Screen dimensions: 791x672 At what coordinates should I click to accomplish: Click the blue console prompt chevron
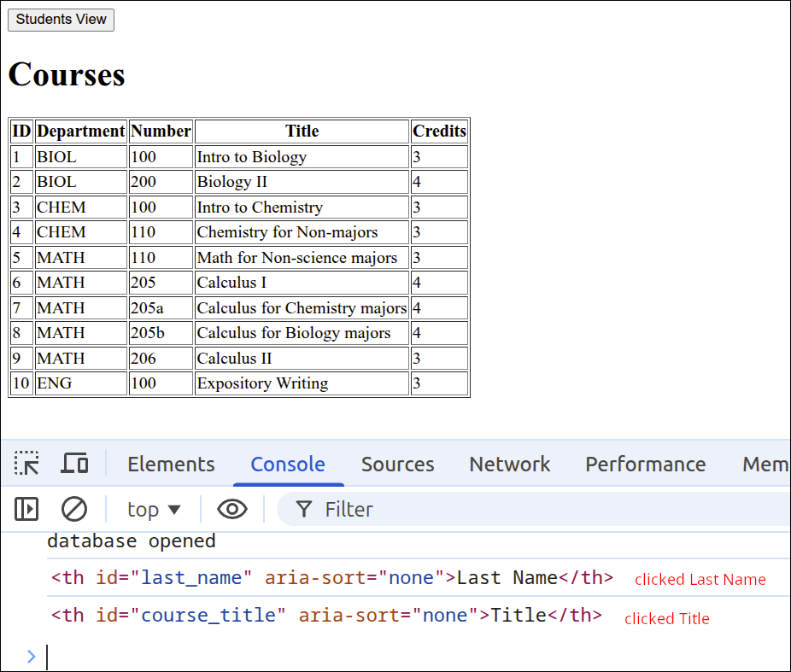coord(32,656)
